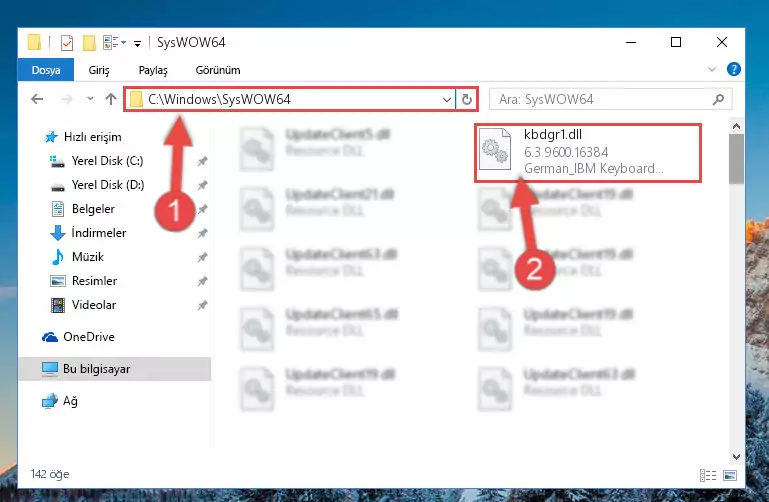Image resolution: width=769 pixels, height=502 pixels.
Task: Switch to the Görünüm ribbon tab
Action: 218,70
